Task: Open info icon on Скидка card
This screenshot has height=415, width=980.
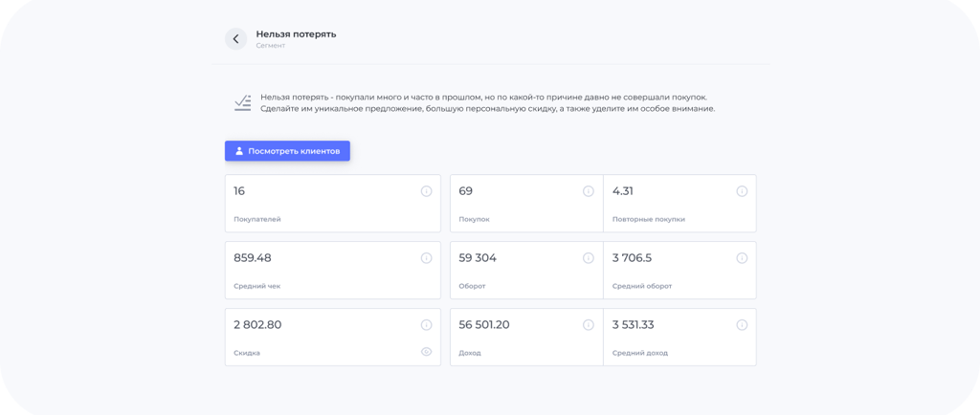Action: point(426,325)
